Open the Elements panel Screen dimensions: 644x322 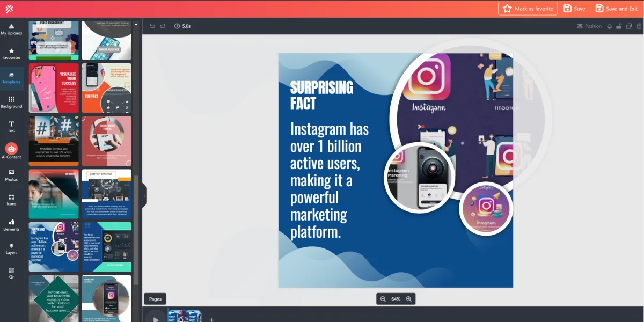point(11,225)
